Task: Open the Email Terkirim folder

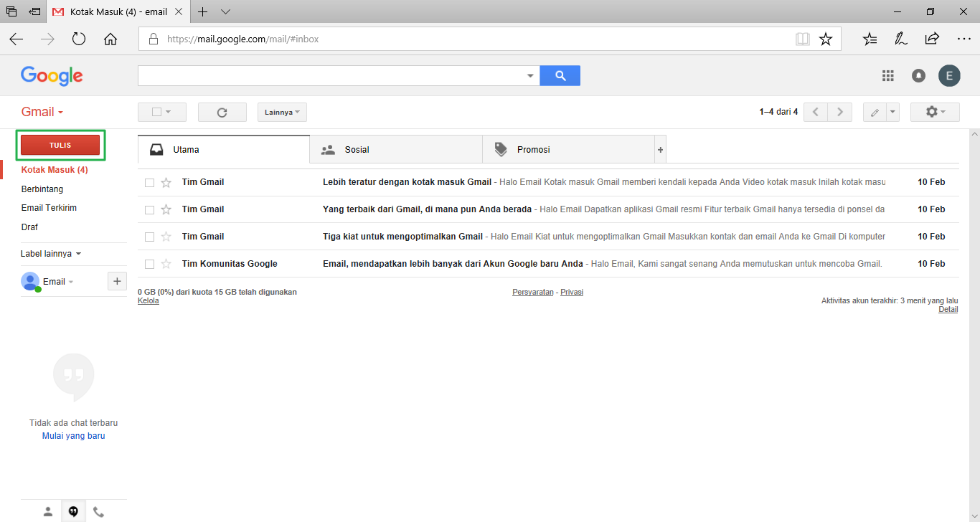Action: coord(49,208)
